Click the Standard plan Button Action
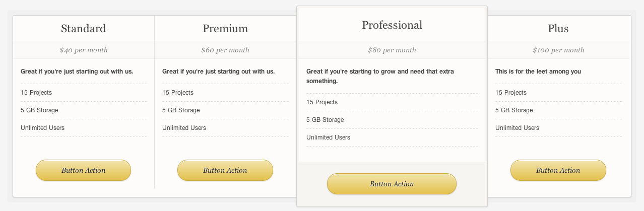 click(x=83, y=170)
